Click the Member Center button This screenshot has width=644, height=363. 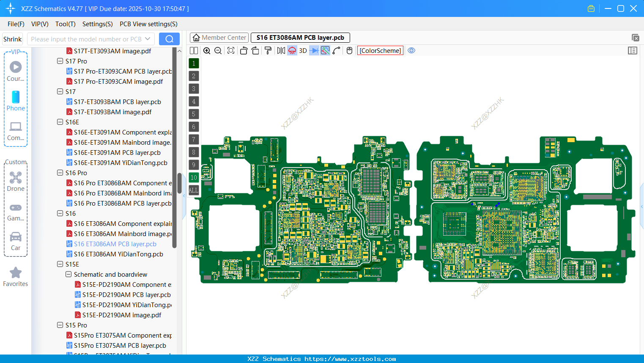click(219, 38)
